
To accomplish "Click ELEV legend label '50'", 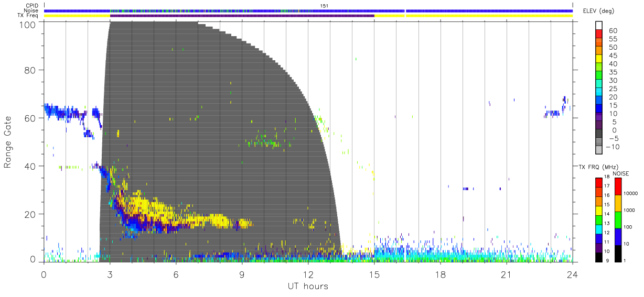I will click(x=613, y=48).
